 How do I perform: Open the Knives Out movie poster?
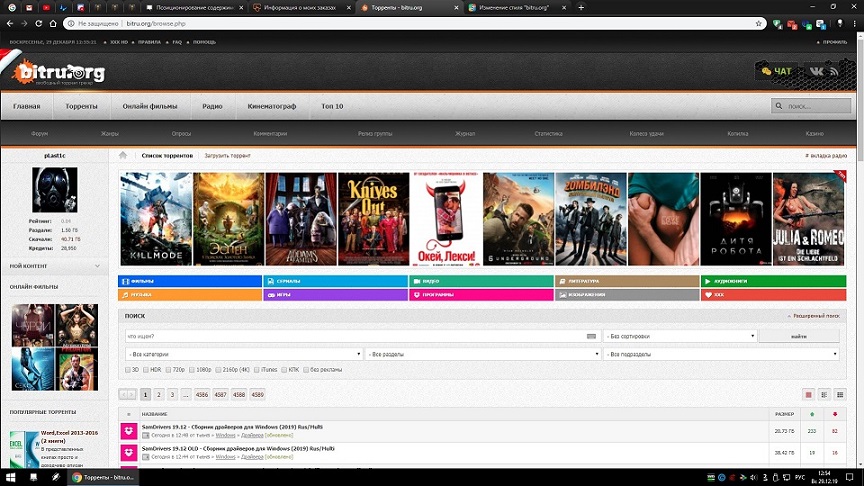pos(374,219)
